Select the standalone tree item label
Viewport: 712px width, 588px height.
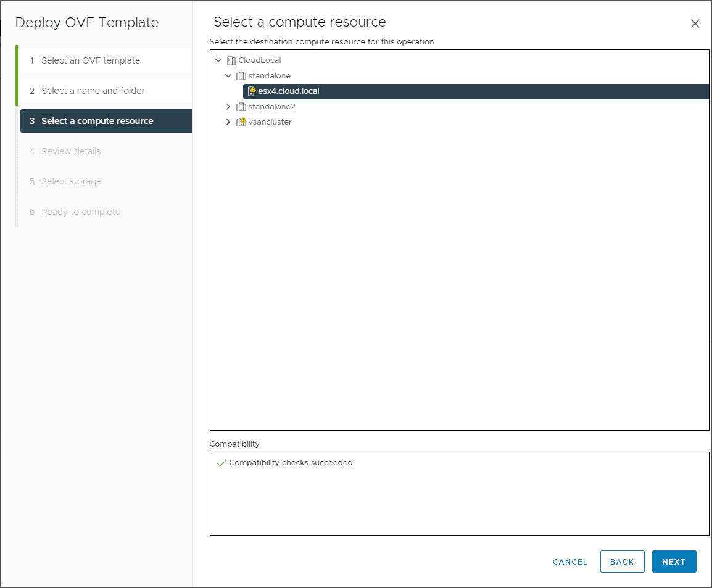click(269, 76)
